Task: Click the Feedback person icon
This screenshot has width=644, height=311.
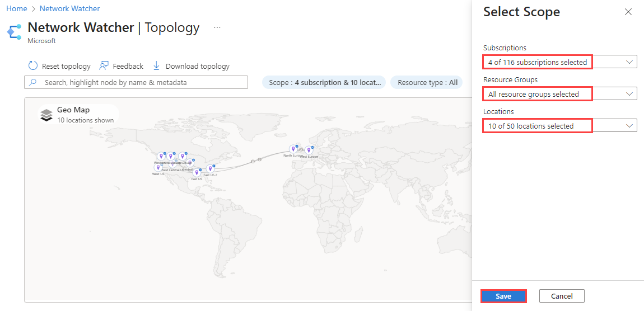Action: click(104, 65)
